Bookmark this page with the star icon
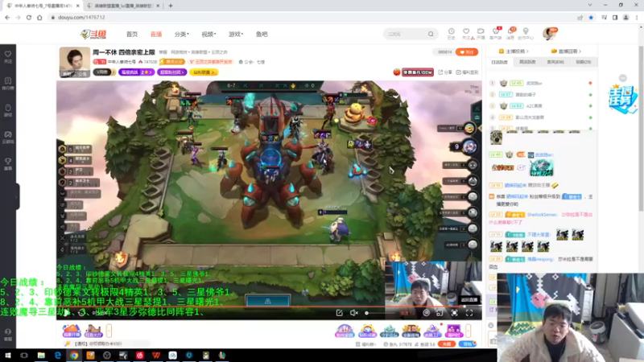Viewport: 644px width, 362px height. click(591, 18)
